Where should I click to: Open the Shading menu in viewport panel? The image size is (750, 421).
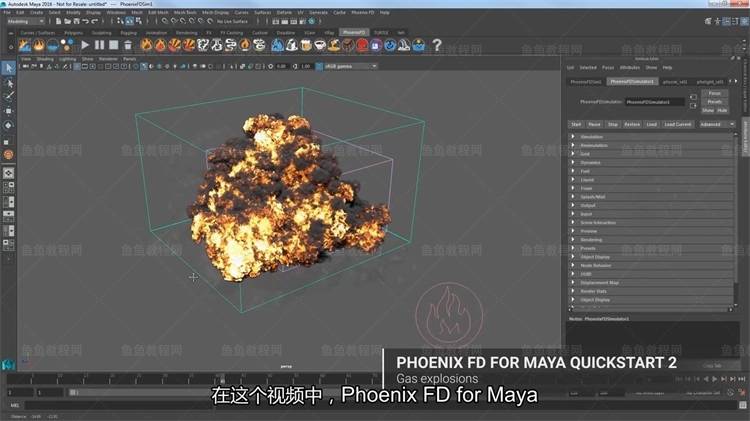tap(45, 59)
